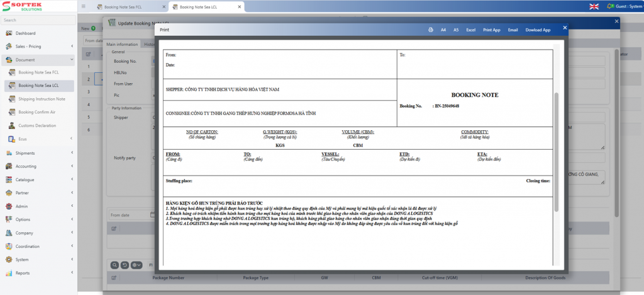Image resolution: width=644 pixels, height=295 pixels.
Task: Click the Cut-off time (VGM) column header
Action: point(440,278)
